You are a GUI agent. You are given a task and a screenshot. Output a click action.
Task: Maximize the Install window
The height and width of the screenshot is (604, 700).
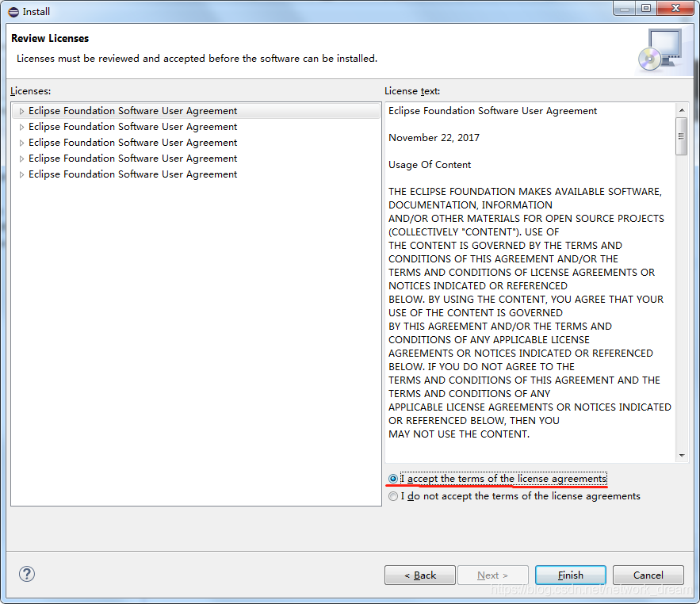(x=646, y=8)
